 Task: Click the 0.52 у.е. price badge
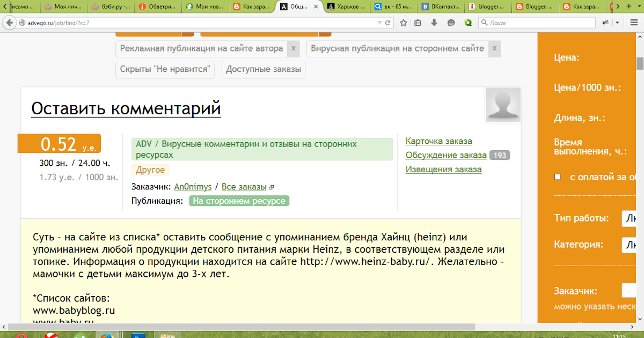59,143
